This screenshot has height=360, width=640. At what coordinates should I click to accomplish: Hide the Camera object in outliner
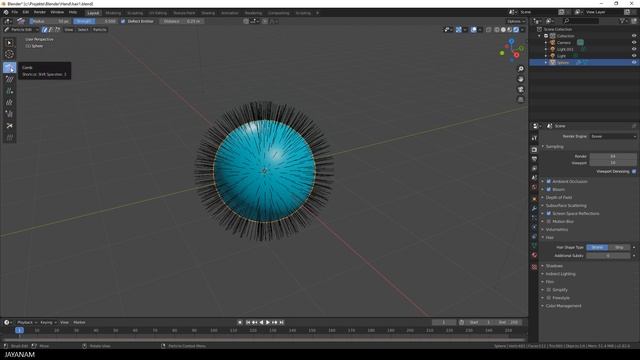(634, 42)
